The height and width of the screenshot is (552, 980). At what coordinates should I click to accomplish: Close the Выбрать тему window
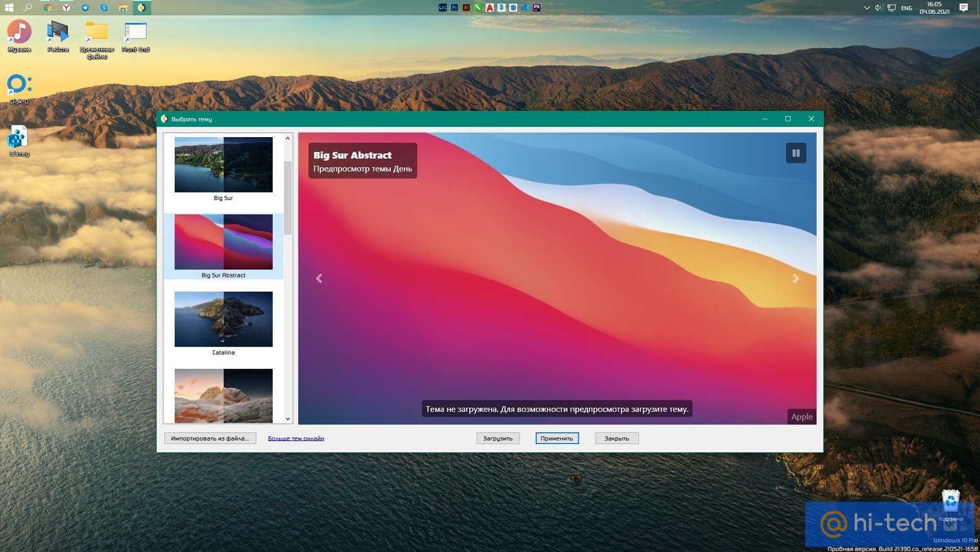tap(811, 119)
